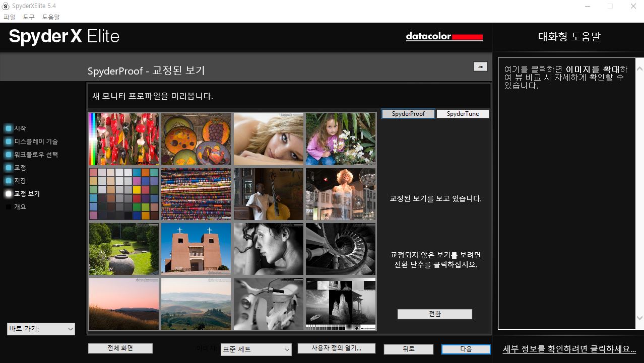The image size is (644, 363).
Task: Click the 디스플레이 기술 step indicator icon
Action: [9, 141]
